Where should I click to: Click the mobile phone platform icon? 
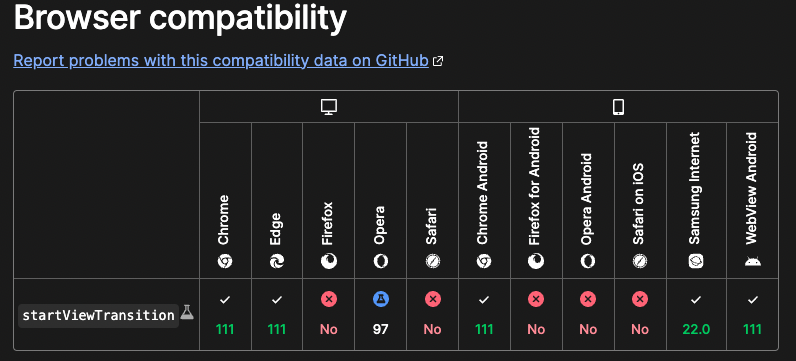tap(618, 107)
